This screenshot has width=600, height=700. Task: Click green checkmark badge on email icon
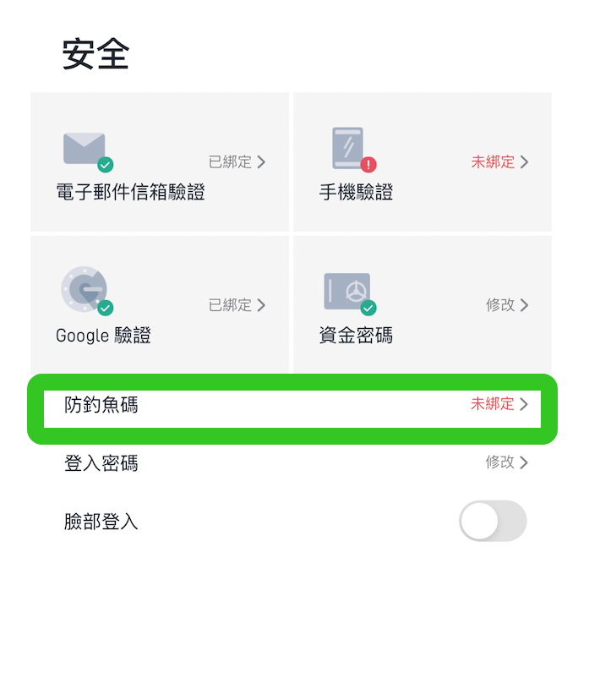[x=106, y=165]
